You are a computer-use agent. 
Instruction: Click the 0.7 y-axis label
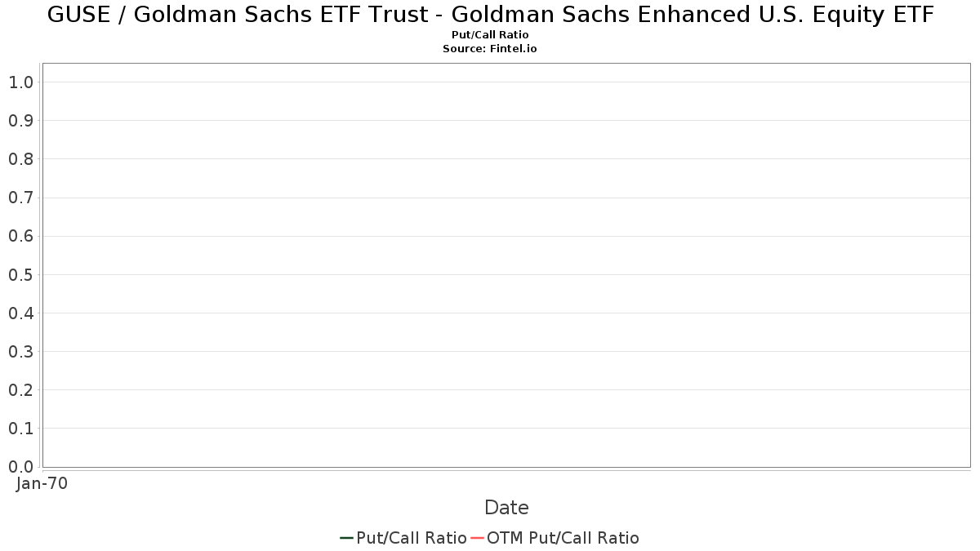point(20,198)
